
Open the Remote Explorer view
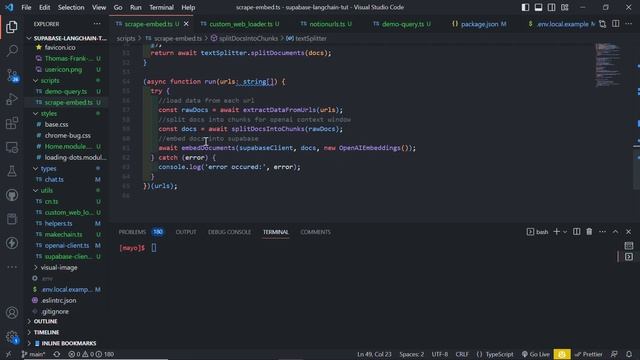pos(12,147)
